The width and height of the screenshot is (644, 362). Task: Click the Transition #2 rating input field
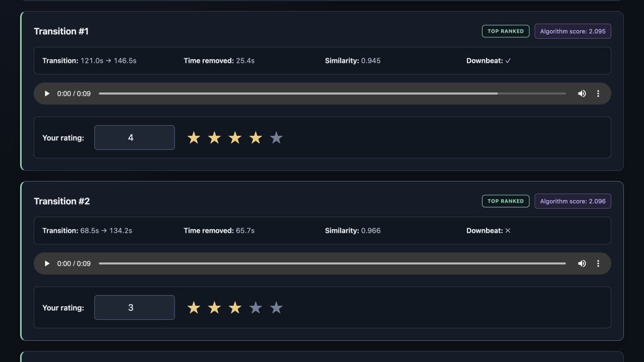[x=134, y=308]
